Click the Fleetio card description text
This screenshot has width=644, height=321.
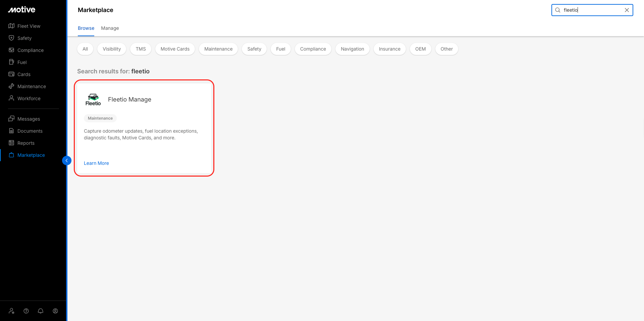pyautogui.click(x=141, y=134)
